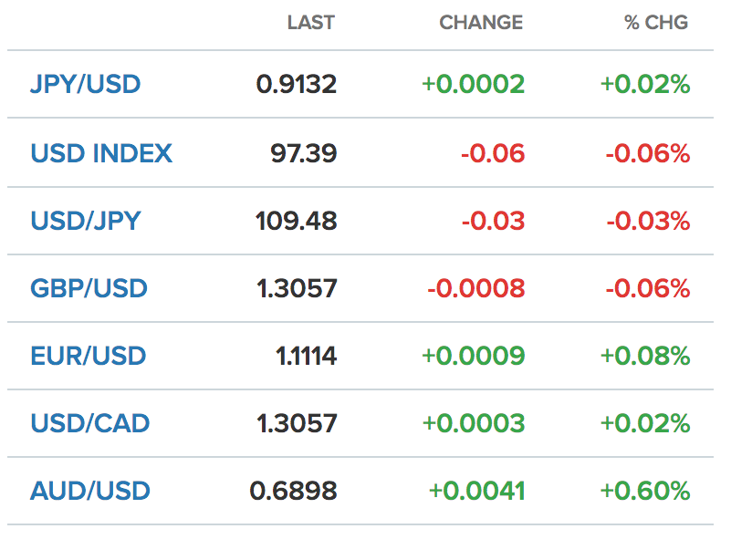Open the USD INDEX quote link
The width and height of the screenshot is (752, 560).
click(101, 153)
